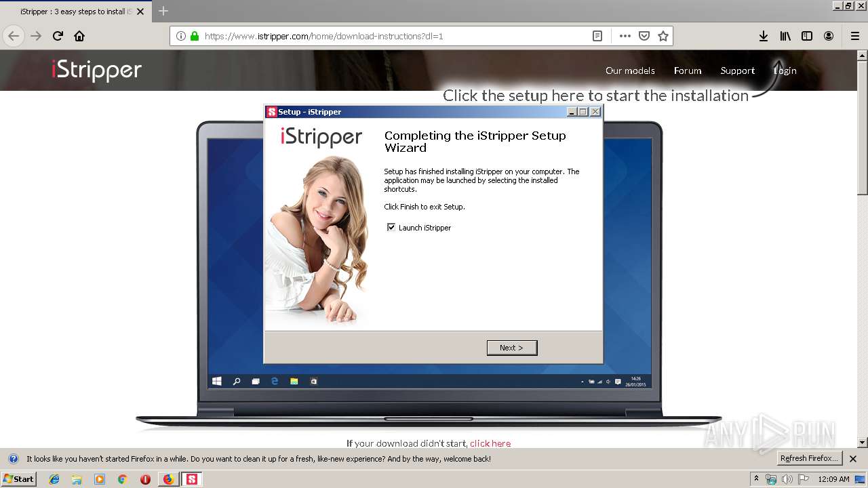Image resolution: width=868 pixels, height=488 pixels.
Task: Open the network tray icon
Action: coord(771,479)
